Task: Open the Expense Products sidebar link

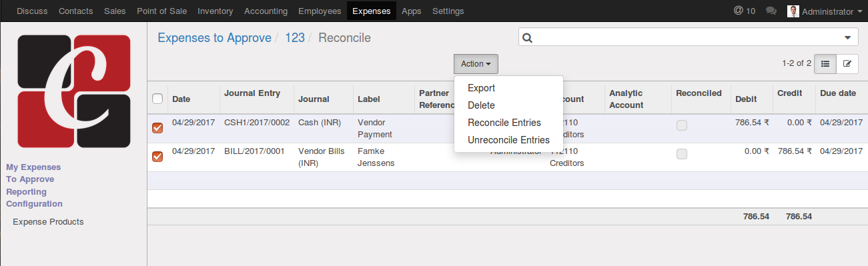Action: [48, 222]
